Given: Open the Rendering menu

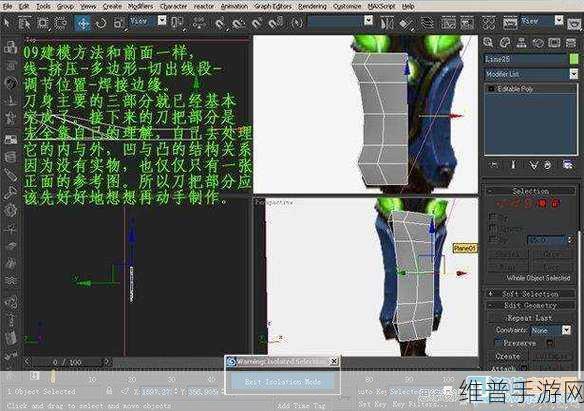Looking at the screenshot, I should (312, 6).
